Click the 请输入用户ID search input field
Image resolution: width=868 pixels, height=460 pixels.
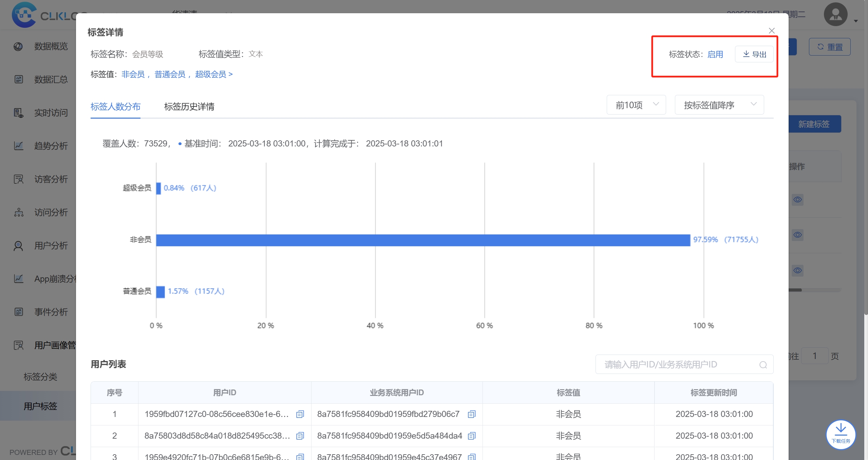(675, 365)
